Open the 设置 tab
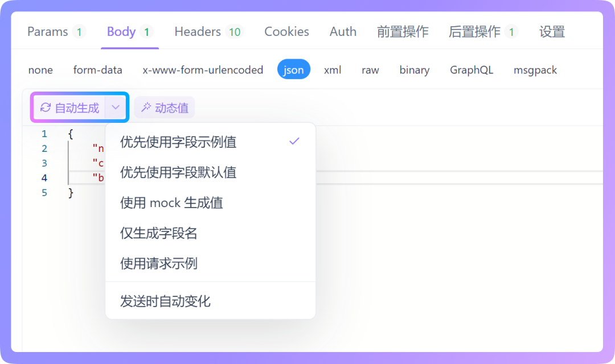Viewport: 615px width, 364px height. coord(551,32)
